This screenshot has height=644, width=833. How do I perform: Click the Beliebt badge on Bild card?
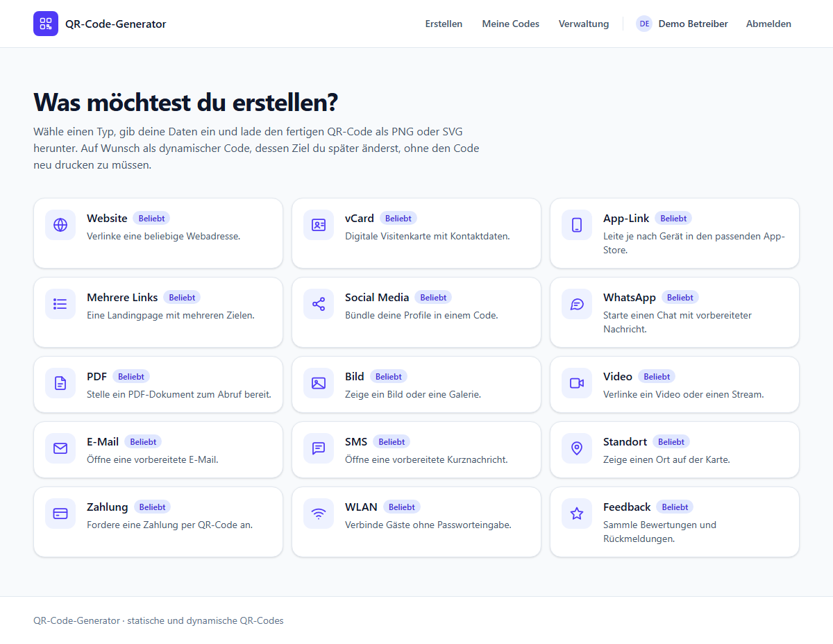tap(389, 377)
